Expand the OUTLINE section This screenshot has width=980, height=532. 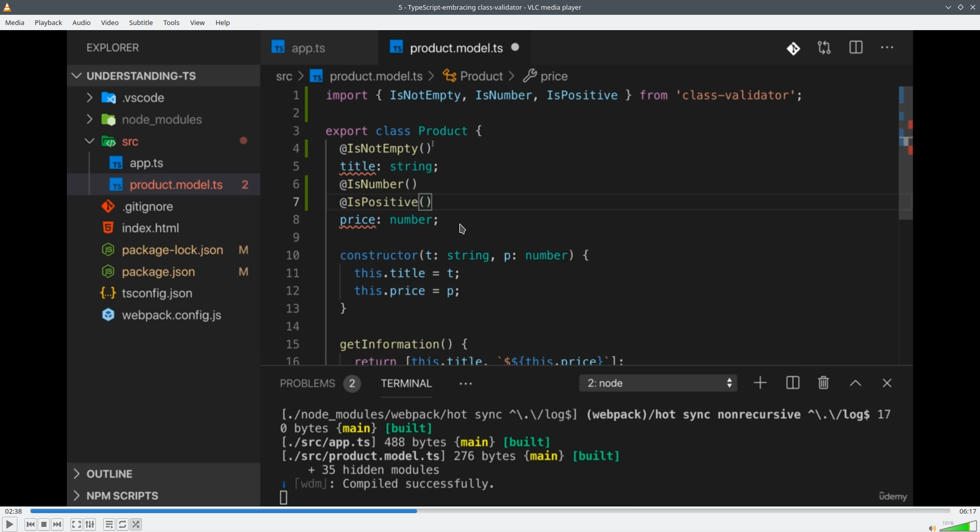pos(163,474)
